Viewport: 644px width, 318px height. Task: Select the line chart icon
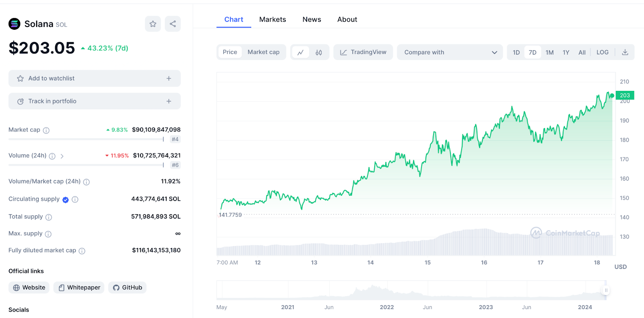click(300, 52)
